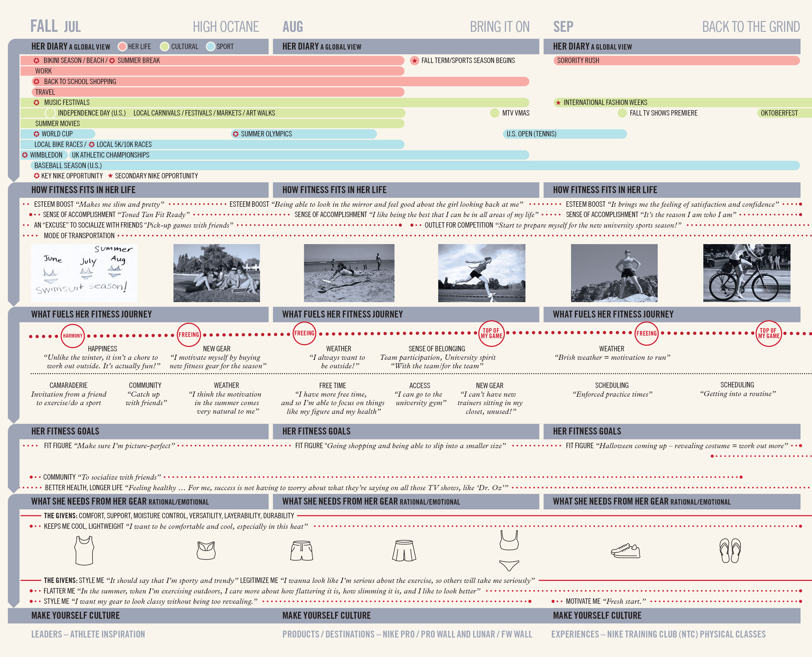Click the pink TRAVEL bar
Image resolution: width=812 pixels, height=657 pixels.
coord(218,92)
